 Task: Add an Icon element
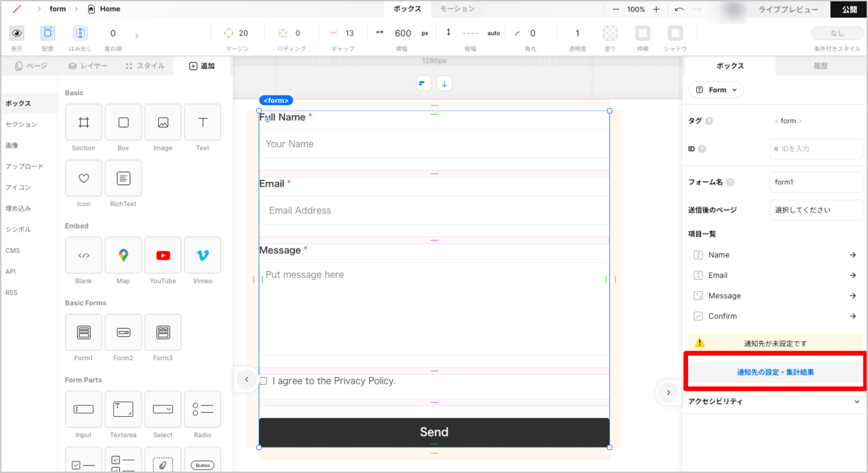84,178
